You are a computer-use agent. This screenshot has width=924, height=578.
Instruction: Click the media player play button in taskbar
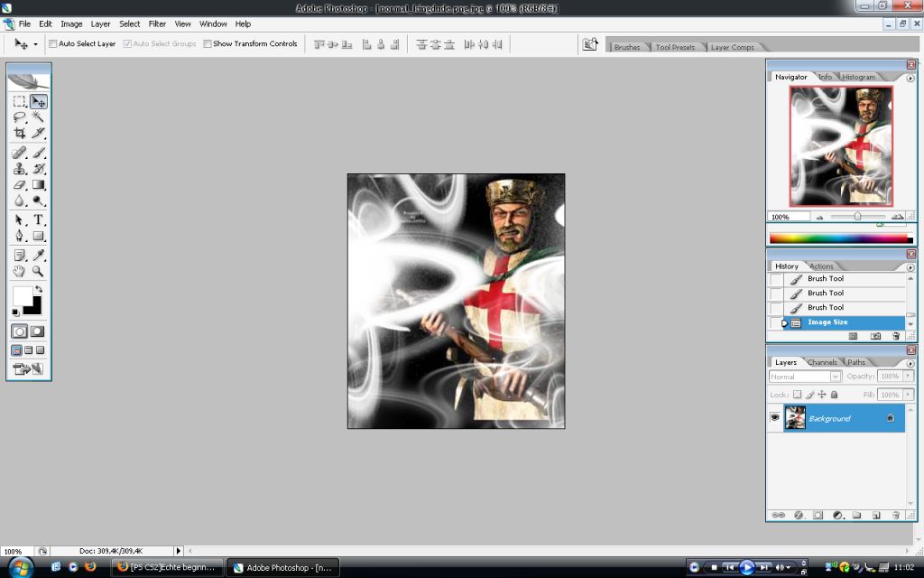746,567
